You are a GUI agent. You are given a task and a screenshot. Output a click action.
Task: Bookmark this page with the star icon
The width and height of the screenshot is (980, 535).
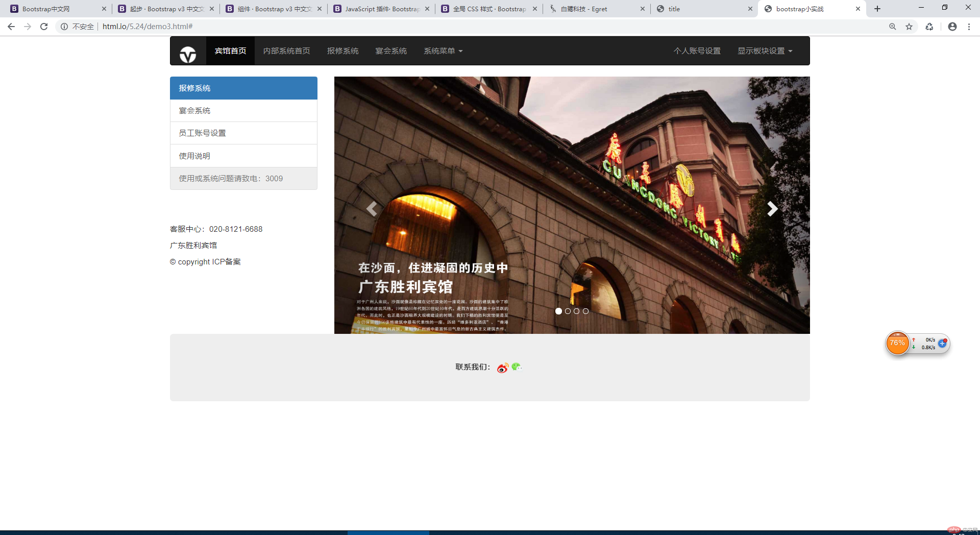pos(909,27)
